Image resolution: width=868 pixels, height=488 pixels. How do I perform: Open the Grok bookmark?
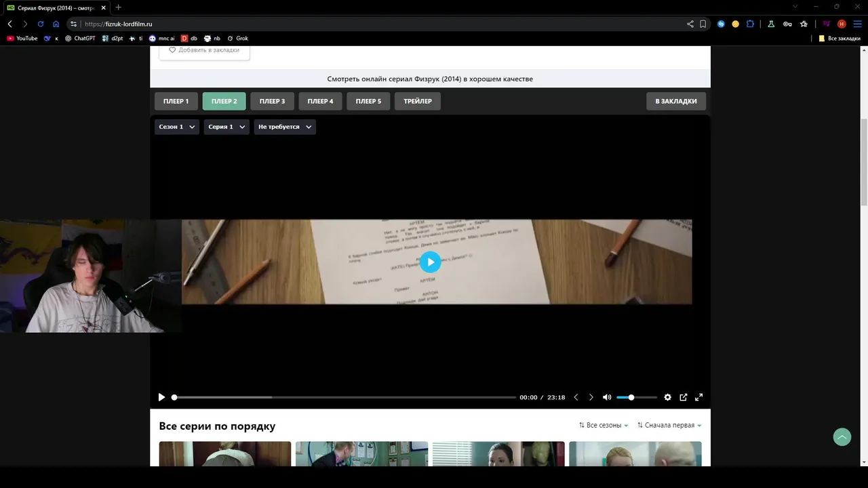click(x=237, y=39)
